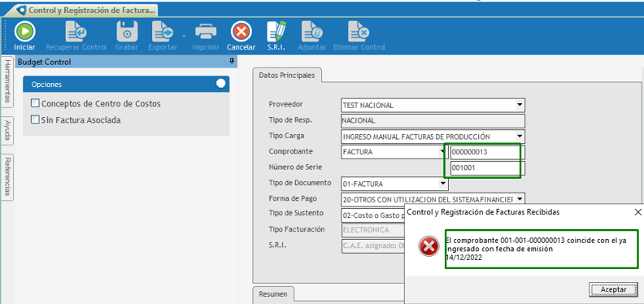Open the Referencias side tab

[x=7, y=177]
